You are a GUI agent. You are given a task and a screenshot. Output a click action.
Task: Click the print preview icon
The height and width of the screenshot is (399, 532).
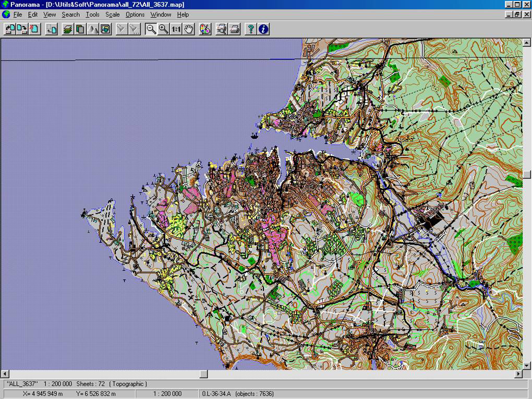(222, 29)
